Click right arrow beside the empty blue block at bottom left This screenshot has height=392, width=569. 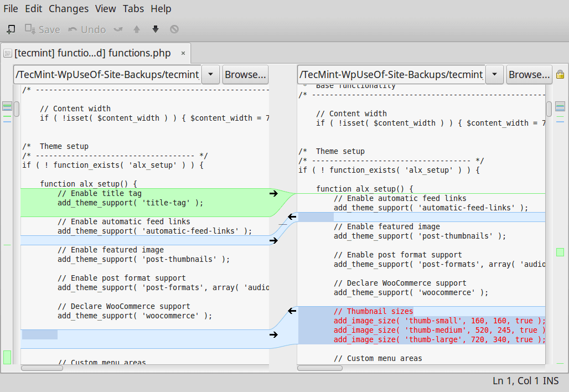pos(273,334)
